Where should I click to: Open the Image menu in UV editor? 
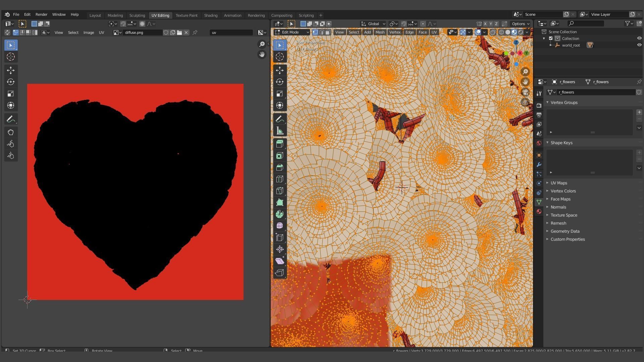(x=89, y=33)
